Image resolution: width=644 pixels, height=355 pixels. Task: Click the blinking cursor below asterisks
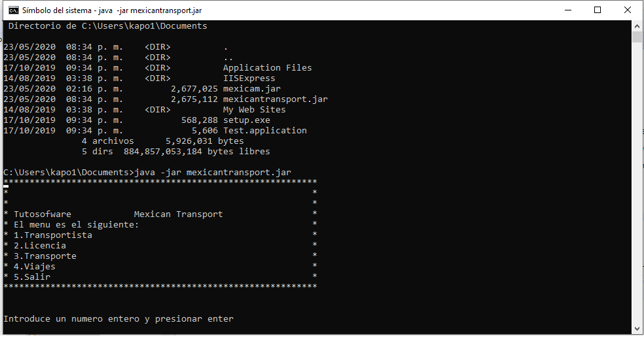(6, 187)
